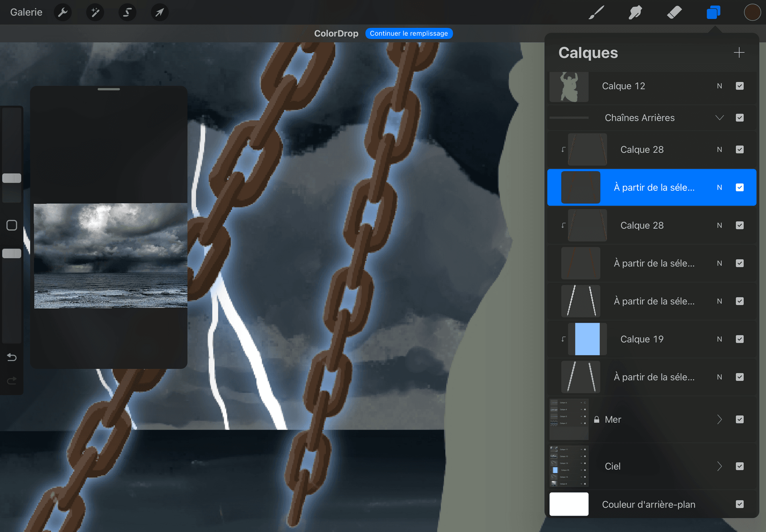Tap the Undo arrow in sidebar
The width and height of the screenshot is (766, 532).
12,357
